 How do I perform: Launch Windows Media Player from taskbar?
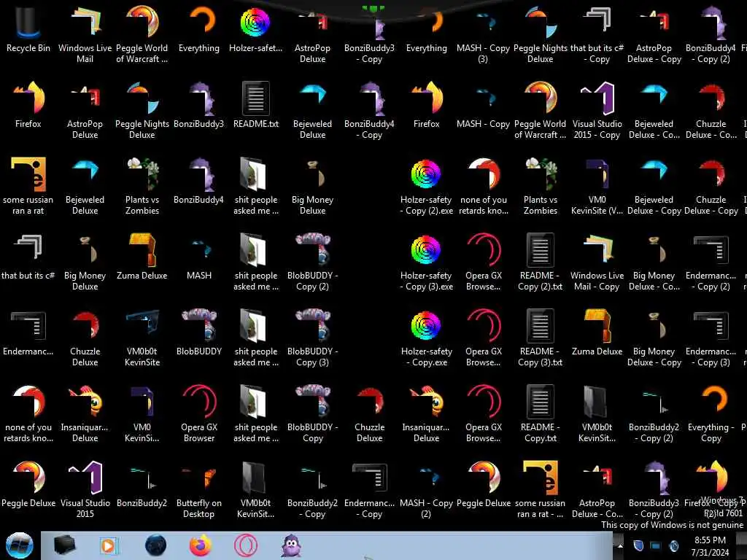pos(109,545)
